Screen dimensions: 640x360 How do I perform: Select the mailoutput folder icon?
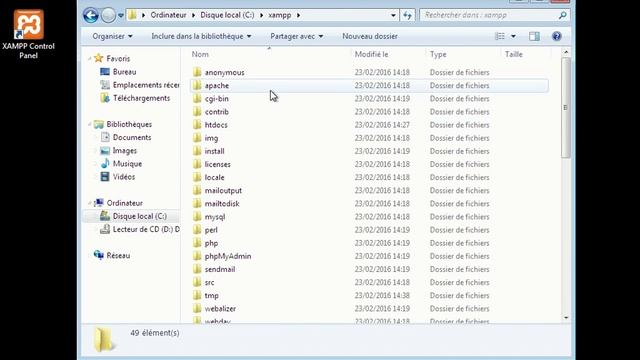point(197,190)
